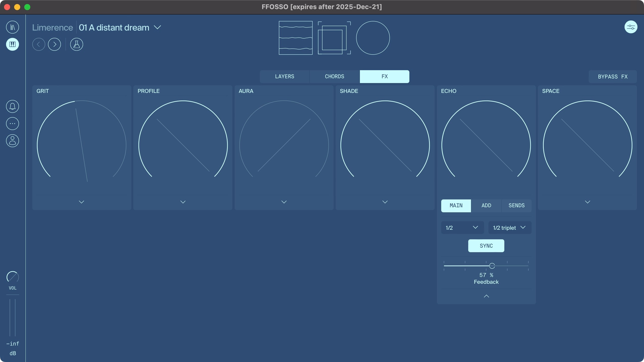Select the keyboard icon in the sidebar
644x362 pixels.
(x=12, y=44)
